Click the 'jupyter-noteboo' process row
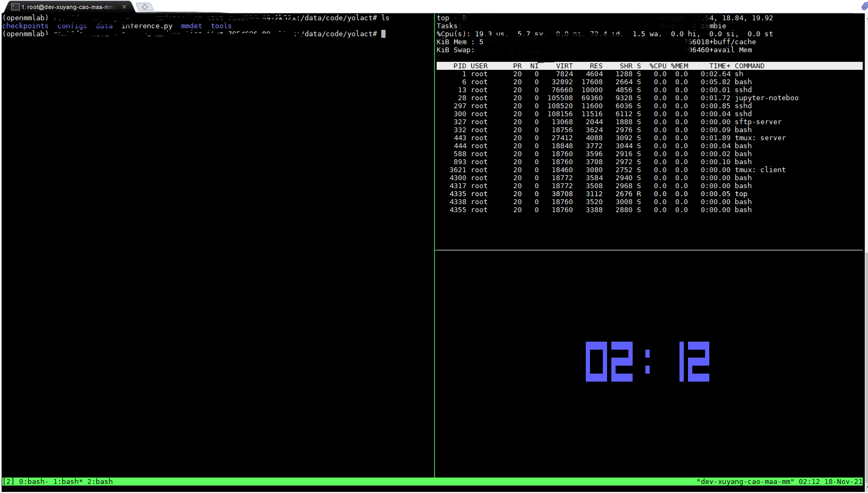868x493 pixels. pyautogui.click(x=650, y=98)
